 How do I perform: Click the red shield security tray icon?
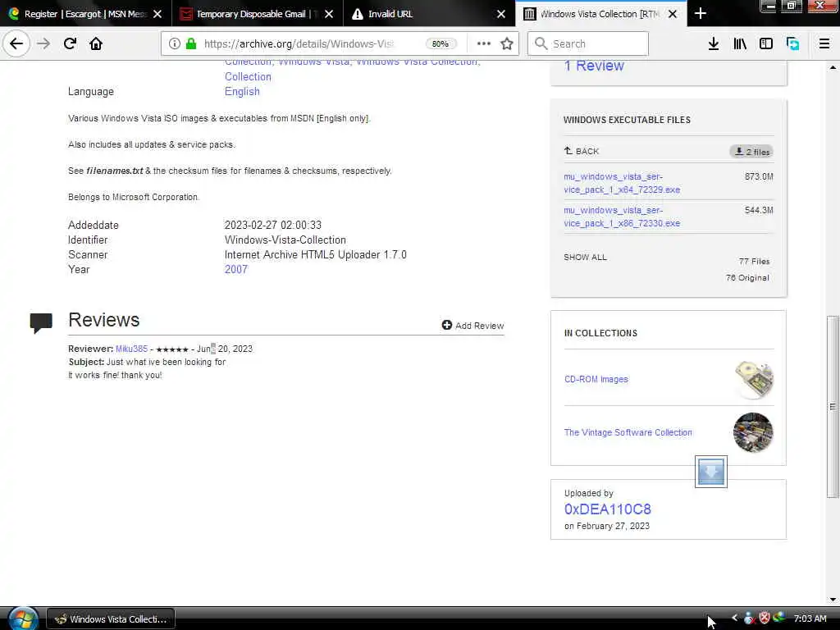(x=765, y=619)
